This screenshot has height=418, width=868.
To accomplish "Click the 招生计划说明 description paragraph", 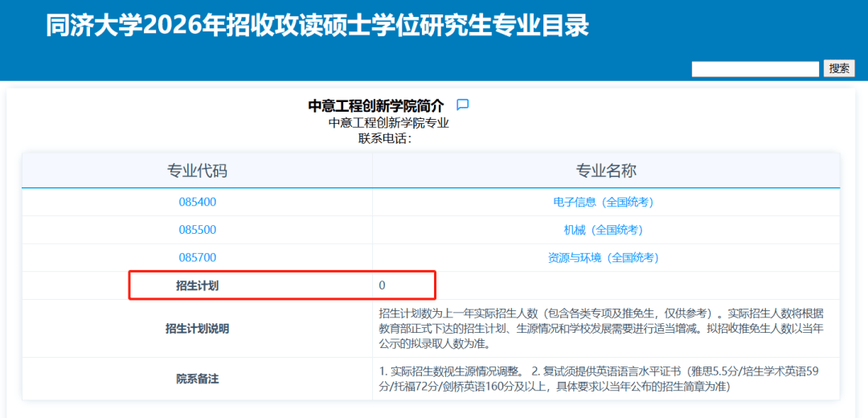I will [x=601, y=328].
